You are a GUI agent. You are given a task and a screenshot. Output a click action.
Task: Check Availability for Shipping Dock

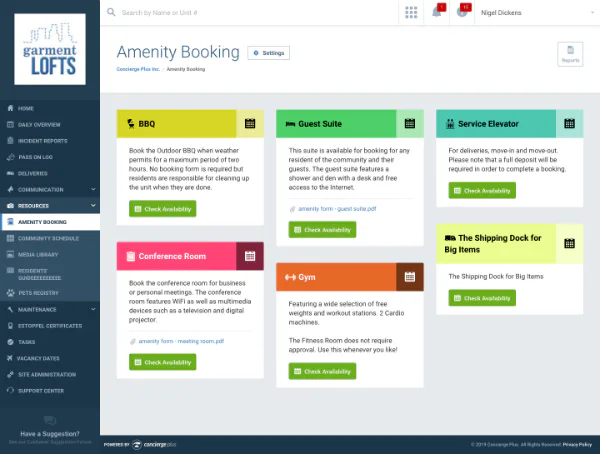482,298
